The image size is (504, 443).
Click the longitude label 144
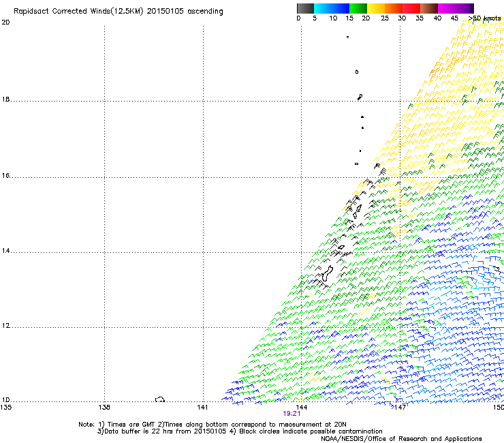301,408
